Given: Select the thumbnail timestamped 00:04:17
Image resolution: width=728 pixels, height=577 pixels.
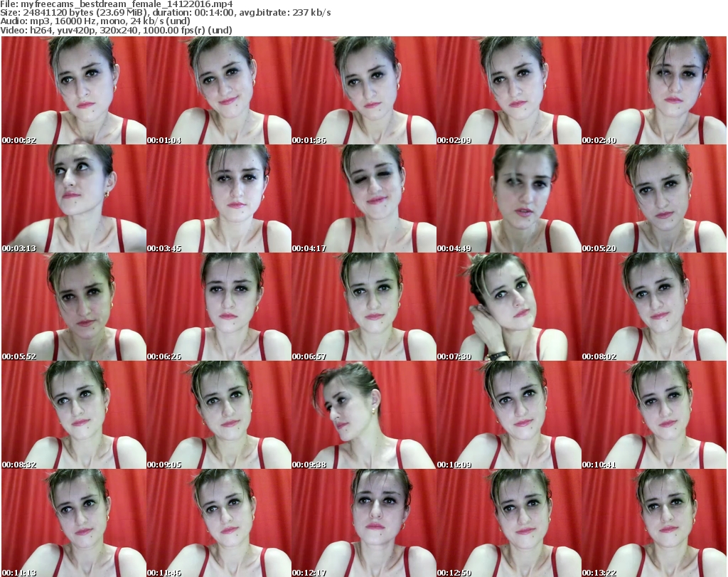Looking at the screenshot, I should 364,198.
